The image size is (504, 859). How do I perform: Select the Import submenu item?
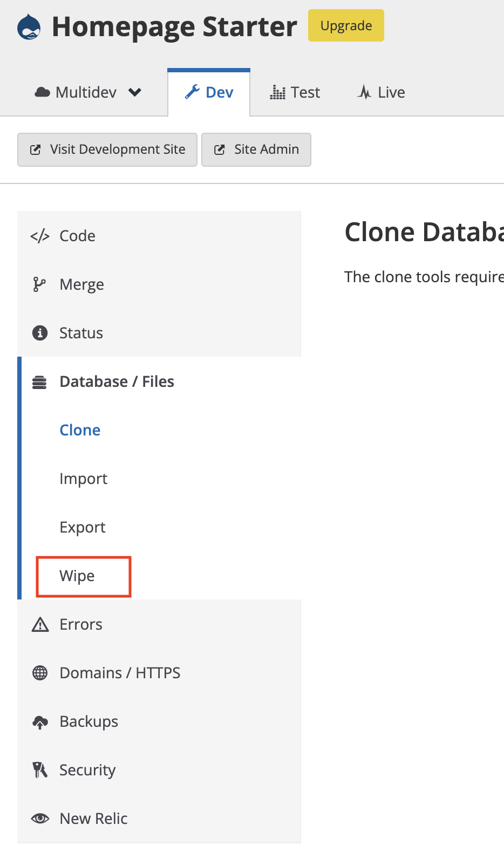point(84,479)
